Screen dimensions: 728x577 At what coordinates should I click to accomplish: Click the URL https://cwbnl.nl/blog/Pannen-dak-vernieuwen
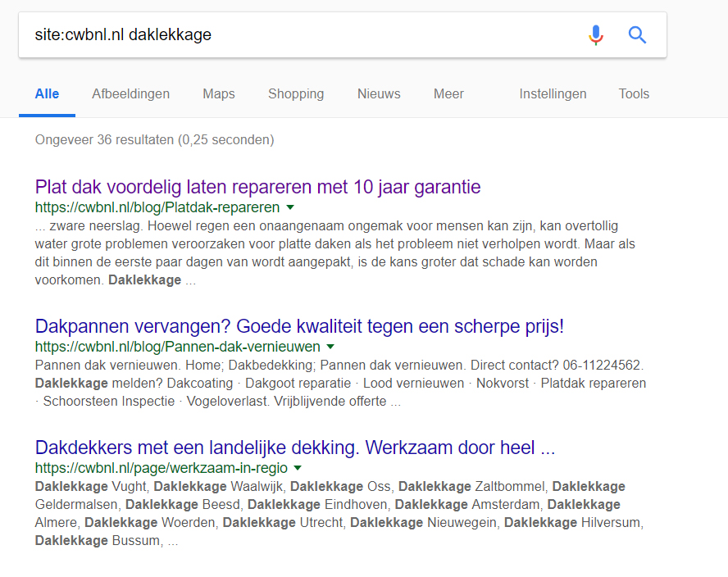click(177, 347)
